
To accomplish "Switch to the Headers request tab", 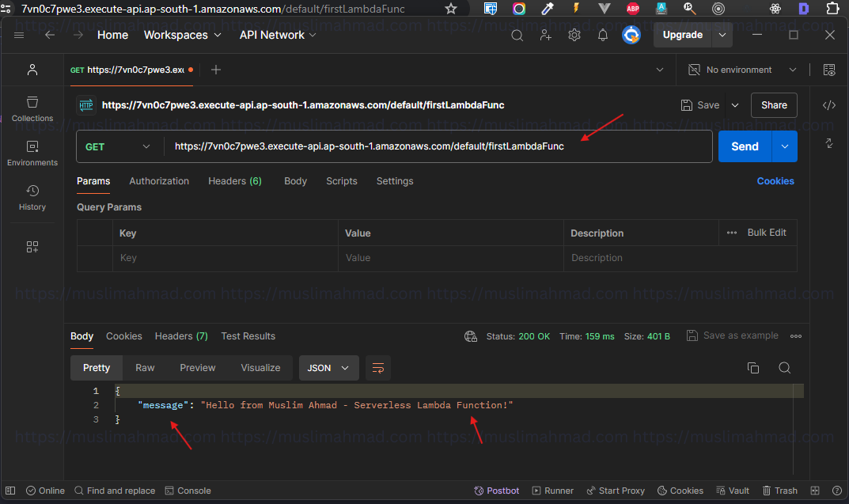I will pos(234,181).
